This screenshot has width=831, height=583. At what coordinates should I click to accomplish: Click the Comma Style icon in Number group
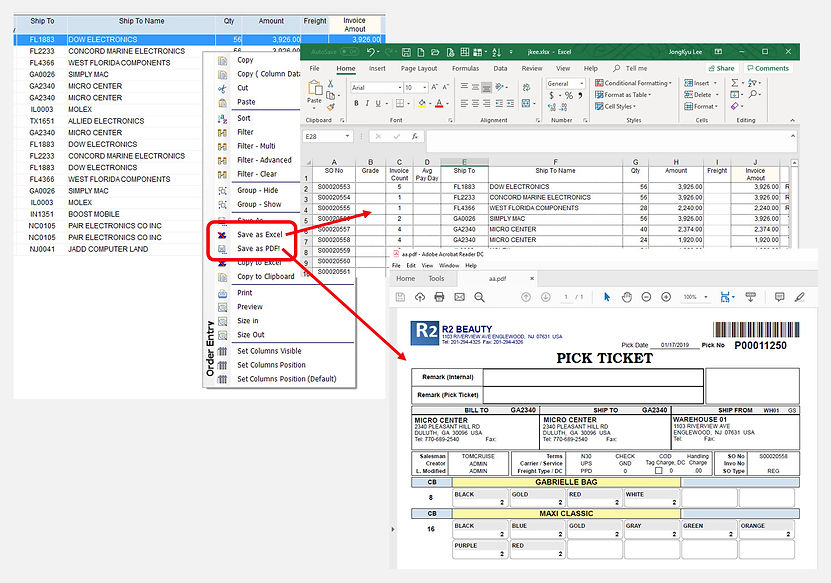click(580, 95)
